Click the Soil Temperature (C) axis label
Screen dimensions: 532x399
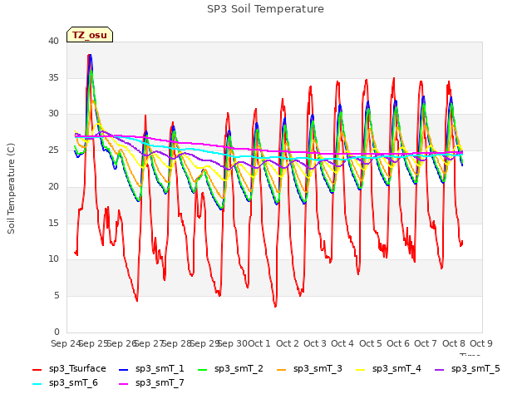[11, 189]
